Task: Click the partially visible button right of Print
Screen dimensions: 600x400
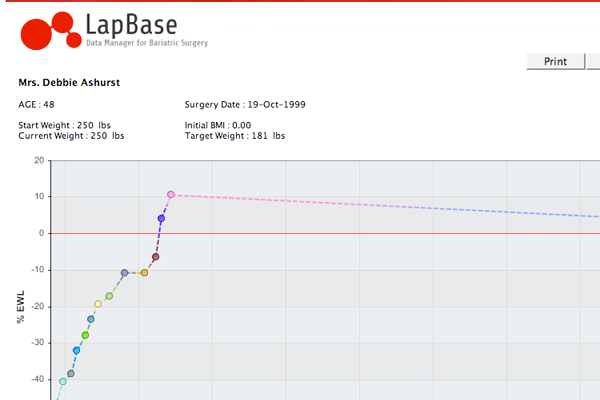Action: click(x=594, y=61)
